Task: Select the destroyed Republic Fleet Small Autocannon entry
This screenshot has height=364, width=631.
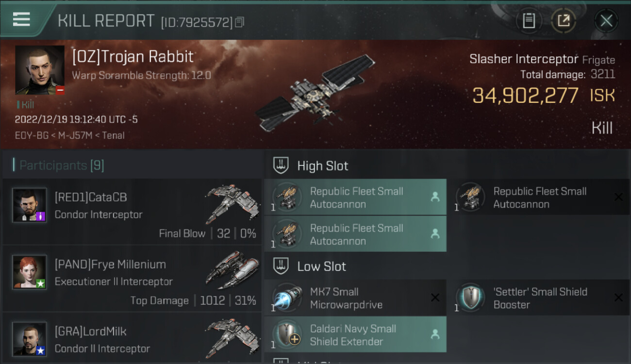Action: (539, 198)
